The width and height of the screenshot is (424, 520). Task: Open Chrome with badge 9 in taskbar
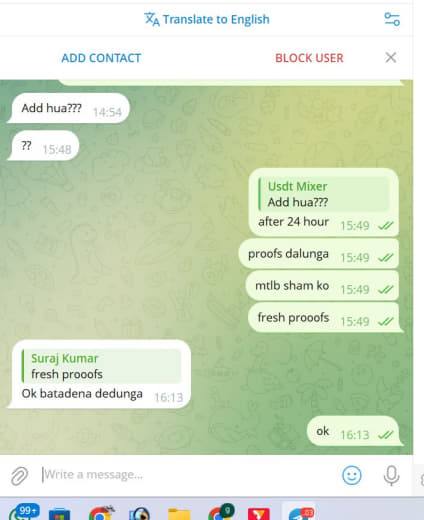(x=220, y=513)
